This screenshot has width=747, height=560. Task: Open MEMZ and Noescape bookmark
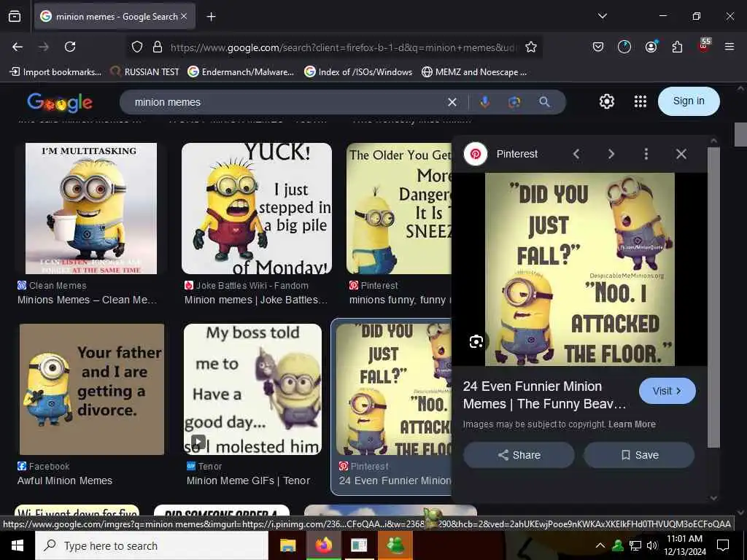pos(474,72)
